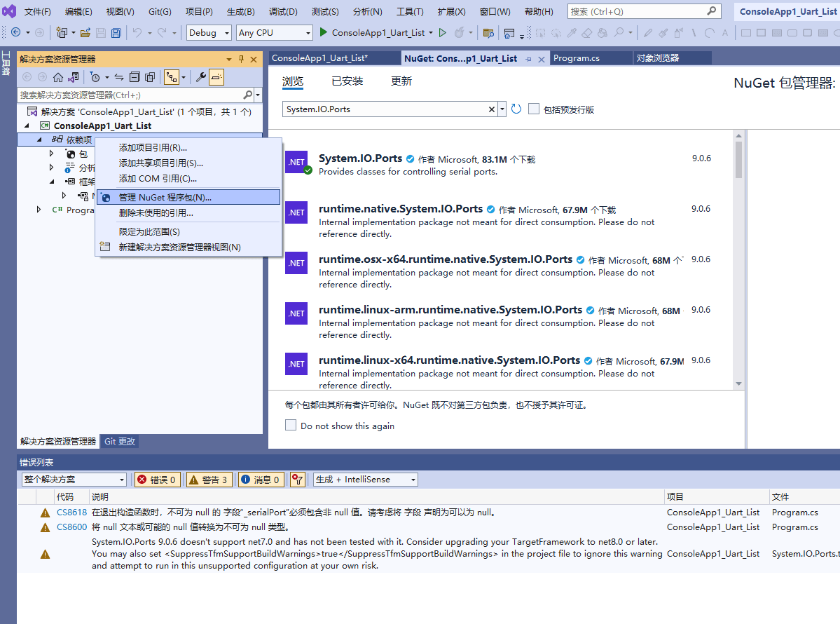Clear the System.IO.Ports search text
The width and height of the screenshot is (840, 624).
pos(491,109)
